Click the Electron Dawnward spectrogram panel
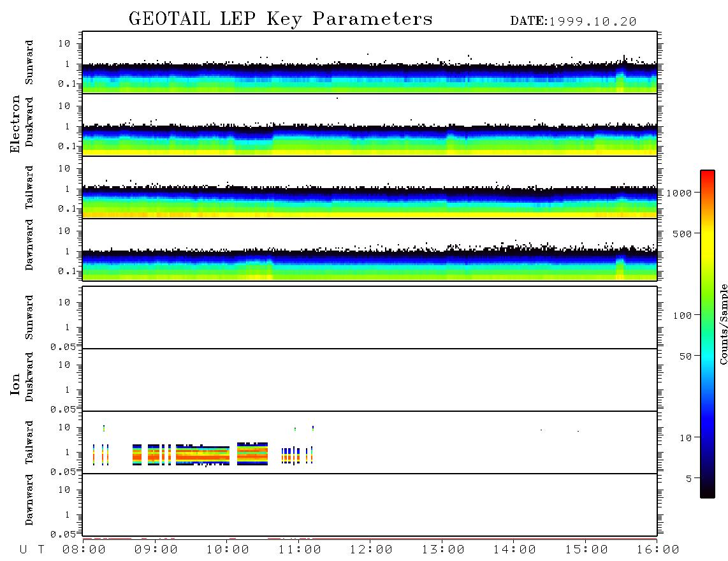The width and height of the screenshot is (728, 561). pyautogui.click(x=370, y=249)
